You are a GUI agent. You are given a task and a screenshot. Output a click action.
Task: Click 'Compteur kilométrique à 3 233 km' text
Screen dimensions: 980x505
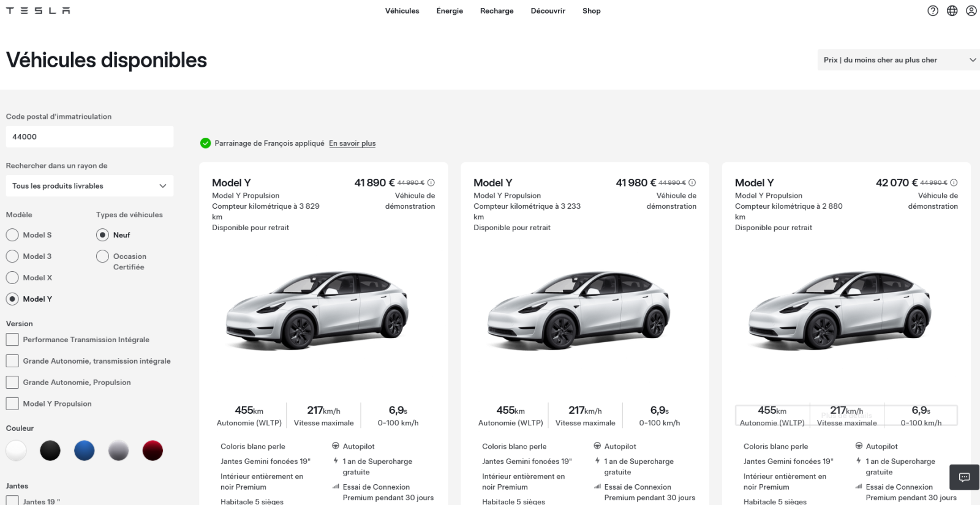(x=527, y=211)
